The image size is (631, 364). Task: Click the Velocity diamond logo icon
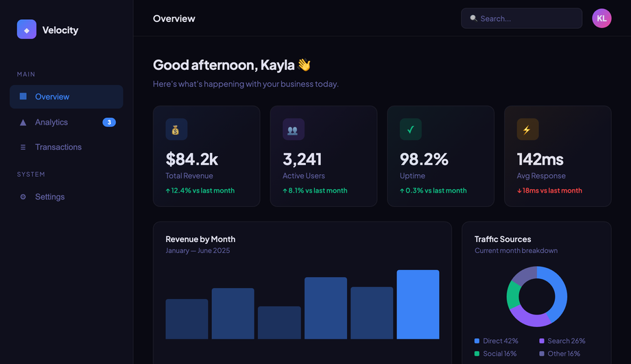[27, 29]
